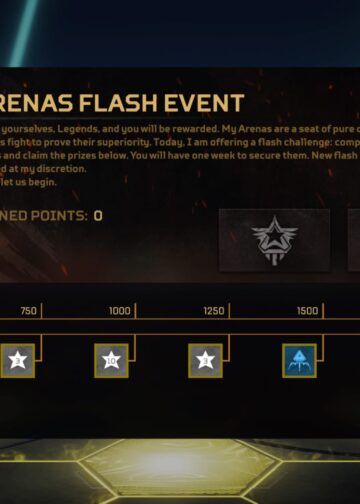Click the 'you will be rewarded' description line
Screen dimensions: 360x504
(180, 129)
